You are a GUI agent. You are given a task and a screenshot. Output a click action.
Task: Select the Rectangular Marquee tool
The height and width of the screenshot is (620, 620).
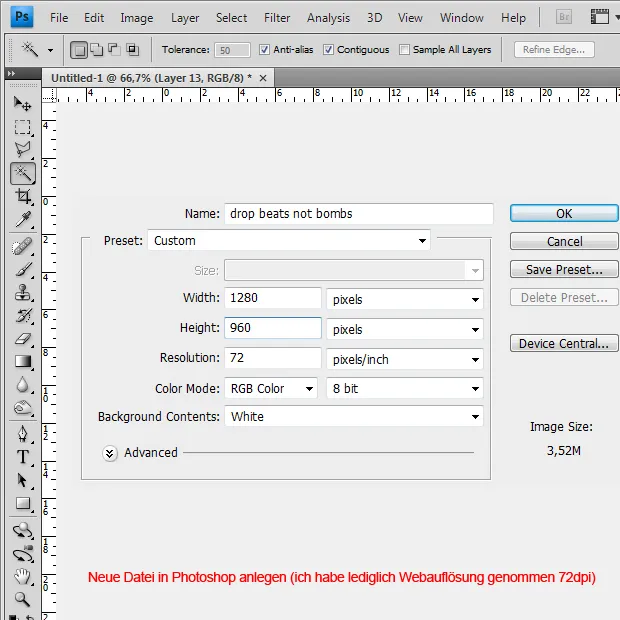coord(22,127)
